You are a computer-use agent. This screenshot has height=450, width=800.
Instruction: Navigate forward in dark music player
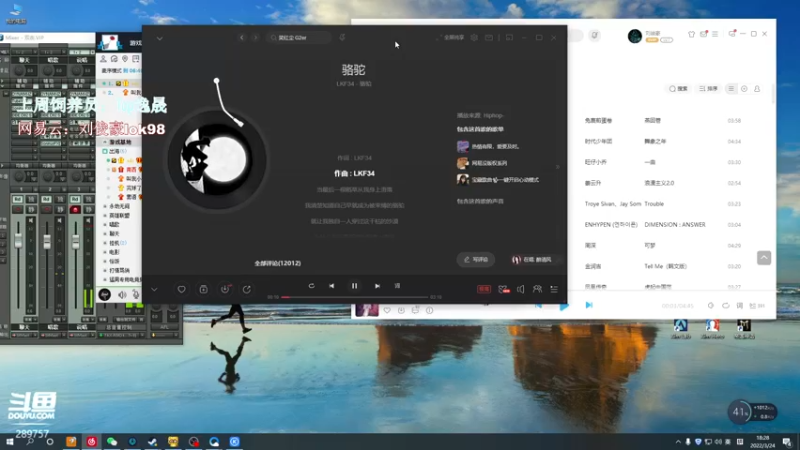click(256, 38)
